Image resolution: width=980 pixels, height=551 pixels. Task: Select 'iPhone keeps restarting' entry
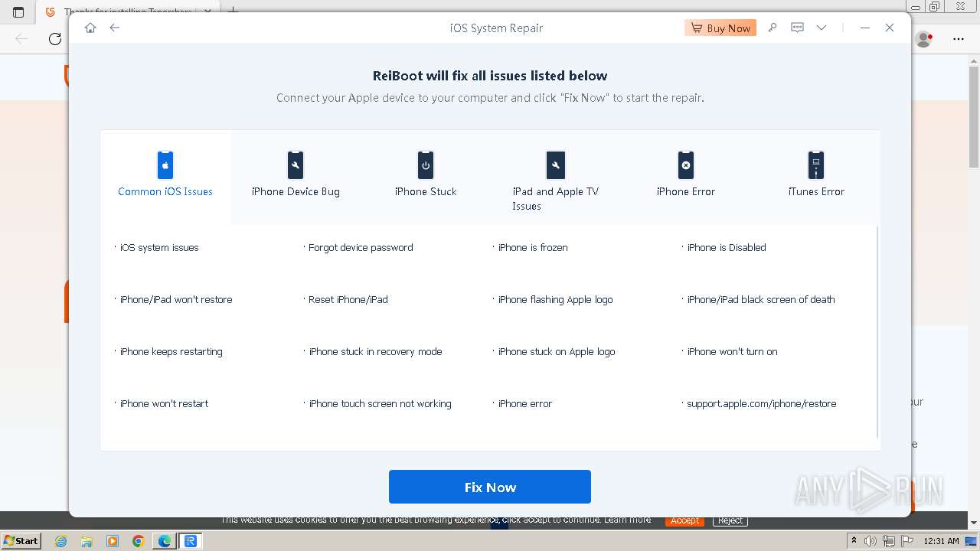171,351
